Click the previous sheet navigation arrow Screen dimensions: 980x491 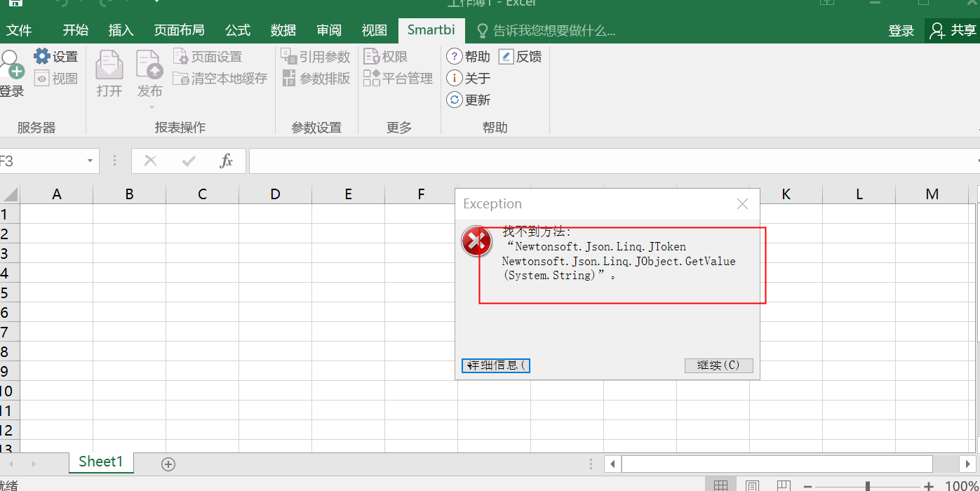12,464
